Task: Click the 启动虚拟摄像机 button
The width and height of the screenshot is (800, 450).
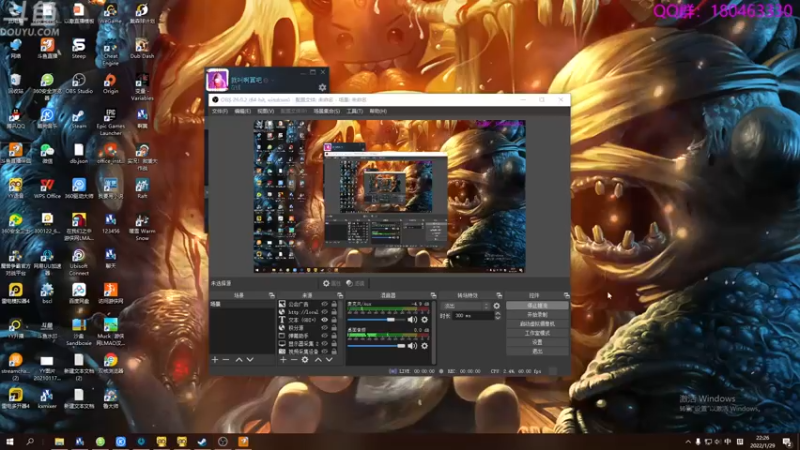Action: click(x=537, y=324)
